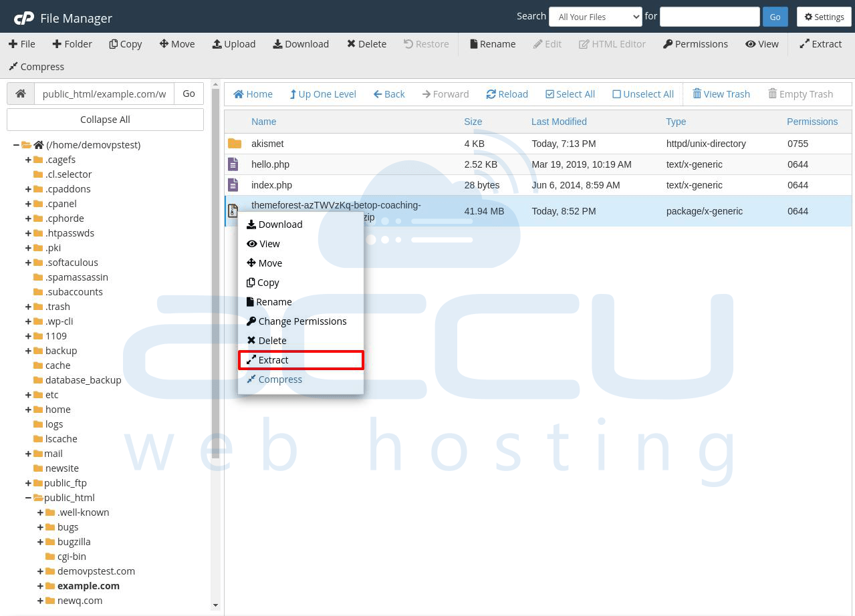Screen dimensions: 855x616
Task: Click the Copy toolbar button
Action: (126, 44)
